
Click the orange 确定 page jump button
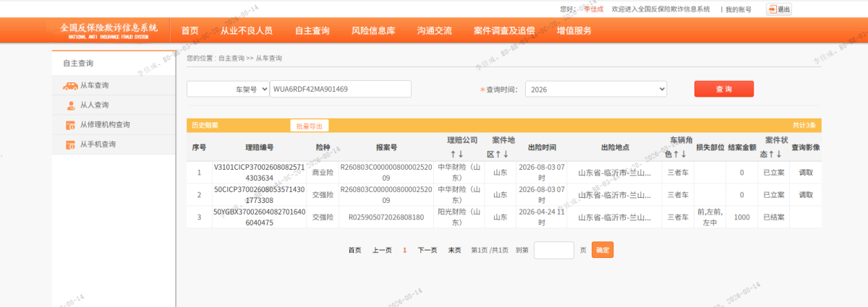click(603, 250)
